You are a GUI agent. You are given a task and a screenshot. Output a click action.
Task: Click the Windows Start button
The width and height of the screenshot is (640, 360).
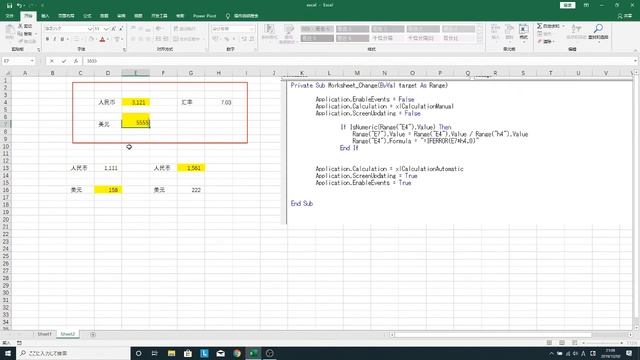click(x=8, y=353)
